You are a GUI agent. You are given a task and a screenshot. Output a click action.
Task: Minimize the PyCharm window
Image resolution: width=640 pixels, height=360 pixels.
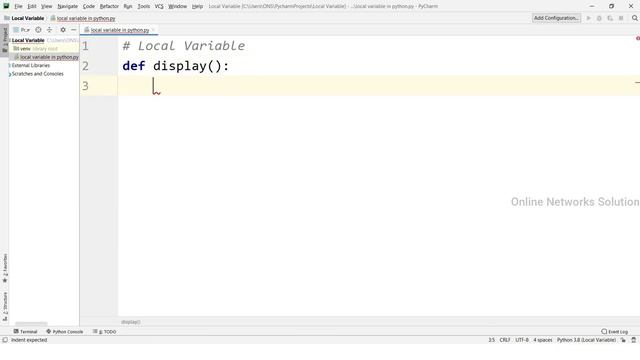[x=592, y=6]
